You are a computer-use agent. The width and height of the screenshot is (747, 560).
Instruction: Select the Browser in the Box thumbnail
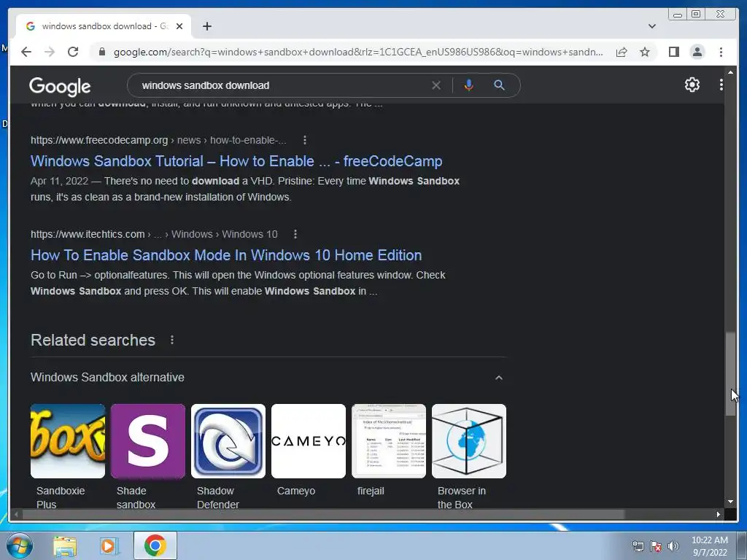click(469, 441)
